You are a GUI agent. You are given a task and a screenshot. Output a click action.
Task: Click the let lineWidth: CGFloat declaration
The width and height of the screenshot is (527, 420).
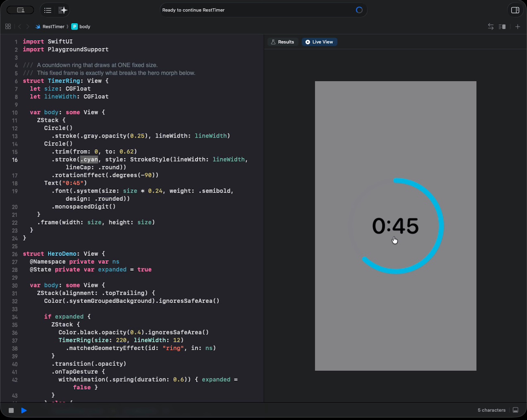pos(69,97)
